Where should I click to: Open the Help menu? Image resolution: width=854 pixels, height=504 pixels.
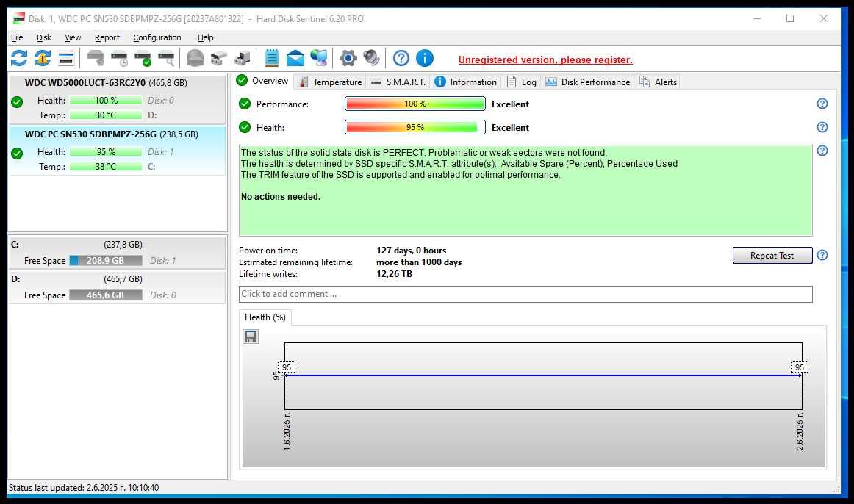tap(205, 37)
